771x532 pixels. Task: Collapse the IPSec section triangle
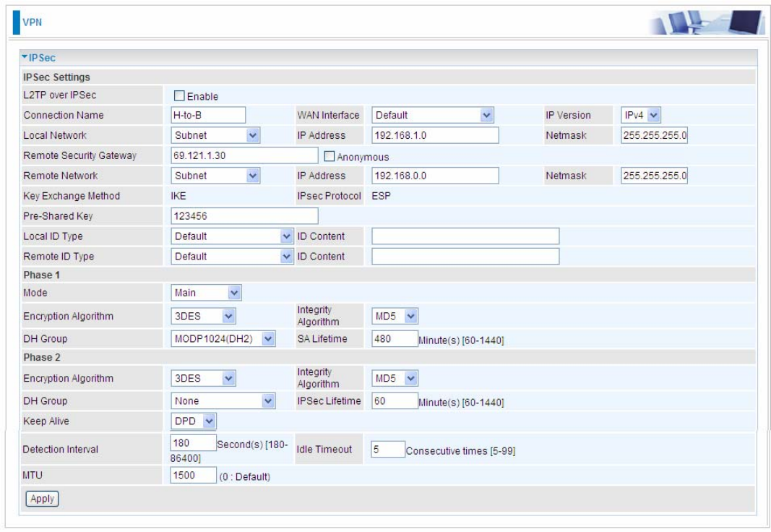point(25,57)
